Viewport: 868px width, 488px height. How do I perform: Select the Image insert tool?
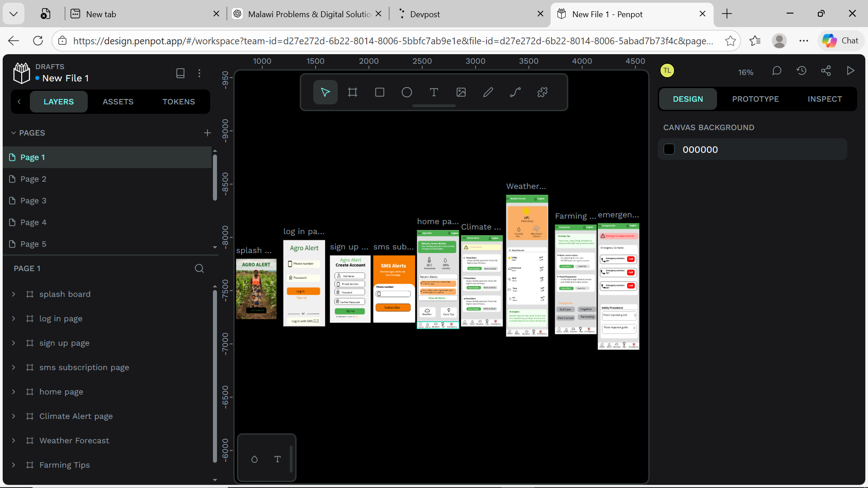(x=461, y=92)
